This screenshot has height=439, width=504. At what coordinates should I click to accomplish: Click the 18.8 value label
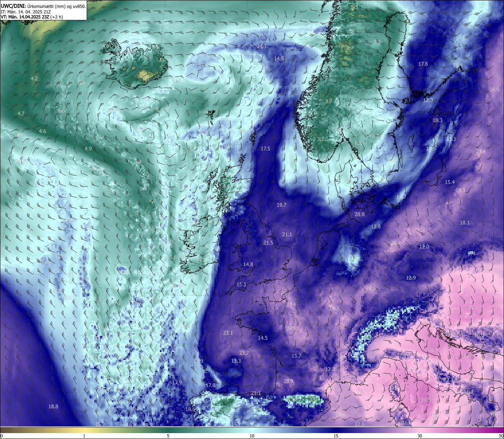pos(53,407)
